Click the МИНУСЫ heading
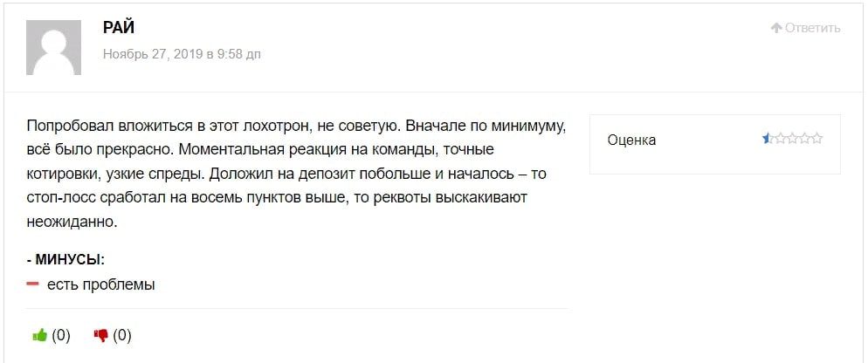This screenshot has height=363, width=868. (x=66, y=259)
